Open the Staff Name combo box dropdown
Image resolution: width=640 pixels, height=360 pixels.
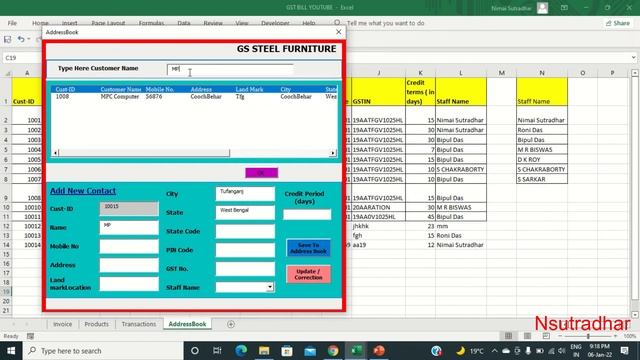click(270, 287)
